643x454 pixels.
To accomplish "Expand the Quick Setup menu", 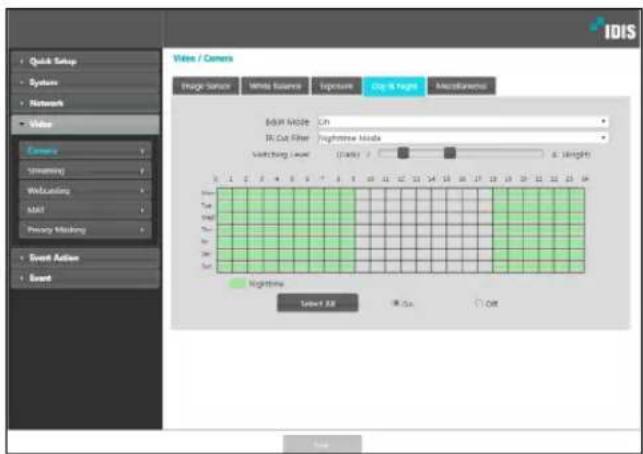I will [85, 62].
